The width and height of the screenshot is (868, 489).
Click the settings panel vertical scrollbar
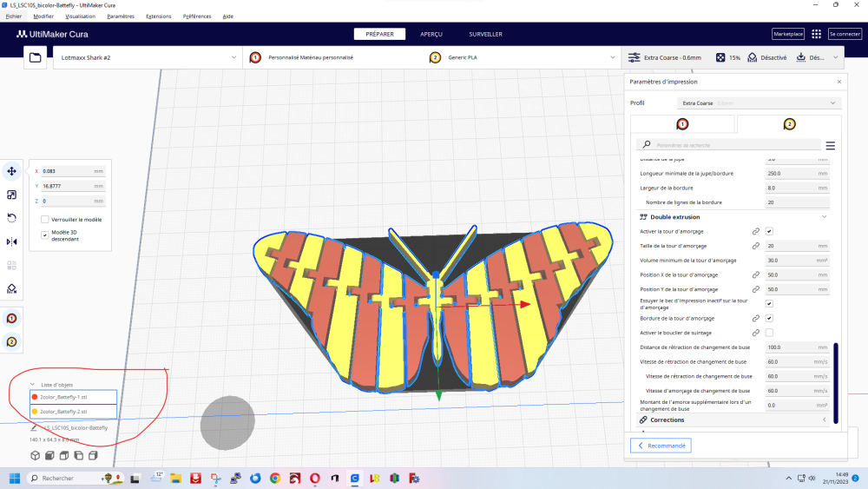(x=835, y=383)
